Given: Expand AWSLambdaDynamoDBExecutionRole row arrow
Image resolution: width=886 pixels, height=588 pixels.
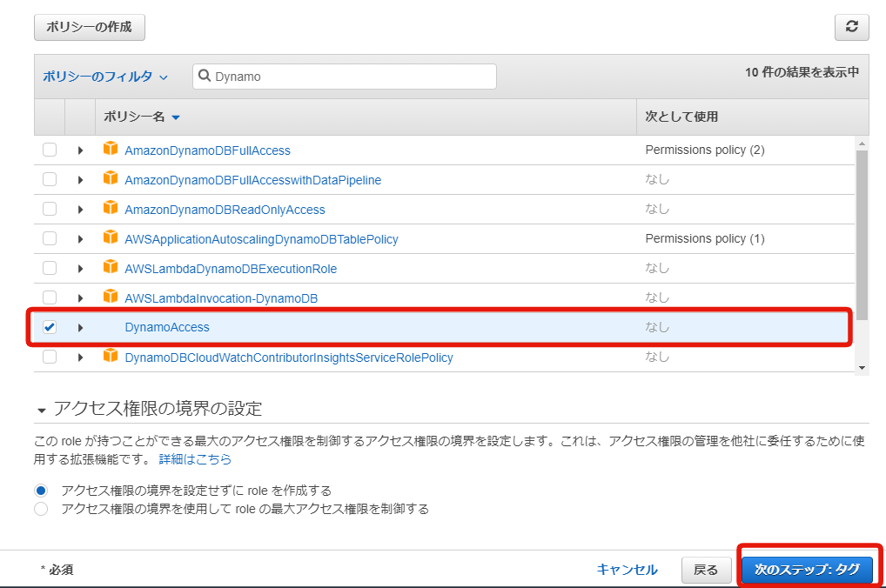Looking at the screenshot, I should [80, 268].
